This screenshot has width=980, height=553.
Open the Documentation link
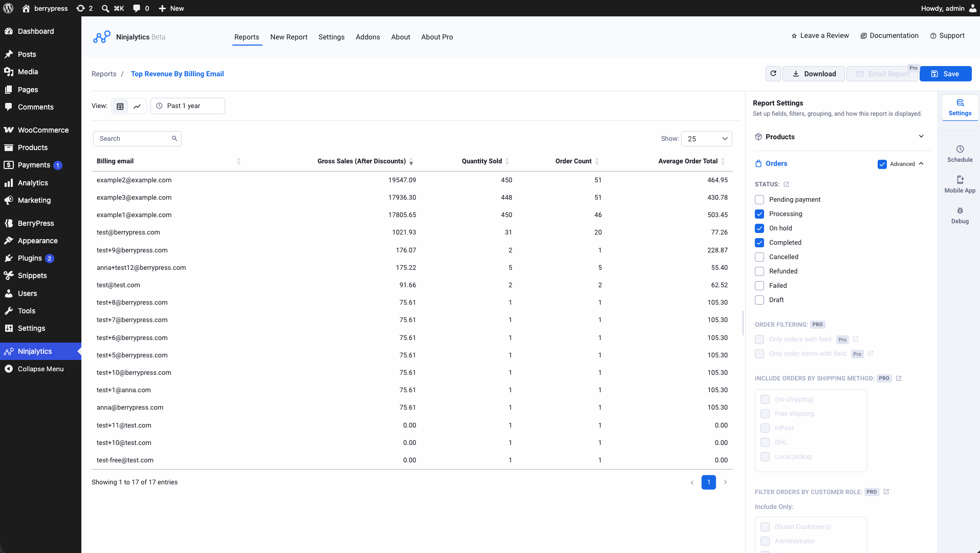889,35
